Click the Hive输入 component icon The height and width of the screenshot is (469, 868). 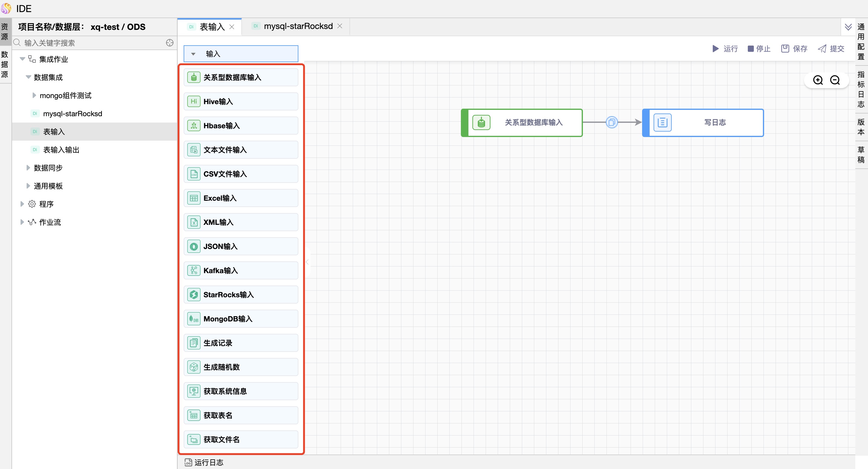point(194,101)
